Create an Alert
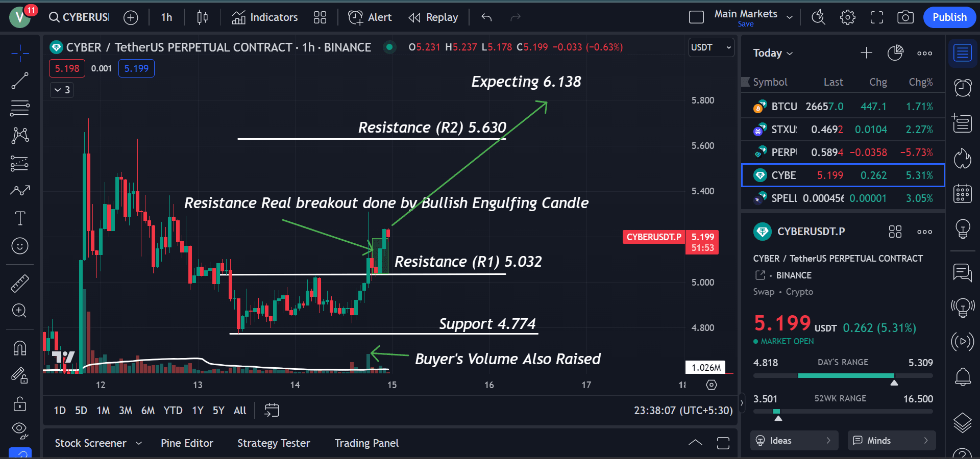The image size is (980, 459). click(x=370, y=17)
